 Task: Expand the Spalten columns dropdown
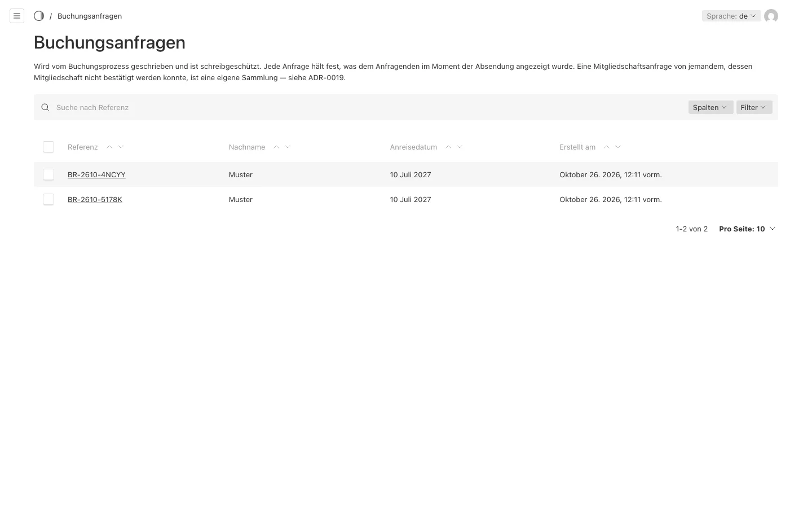[710, 107]
